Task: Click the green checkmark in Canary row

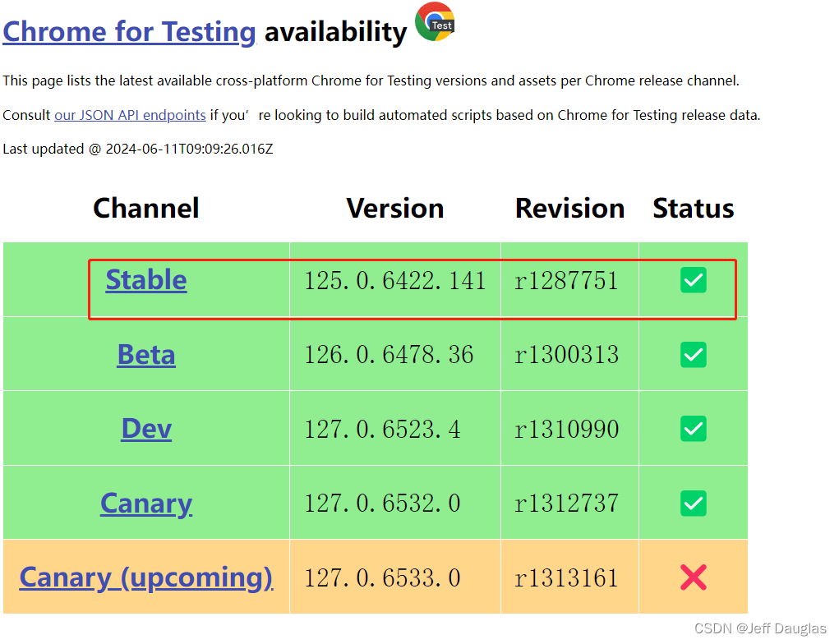Action: pos(694,504)
